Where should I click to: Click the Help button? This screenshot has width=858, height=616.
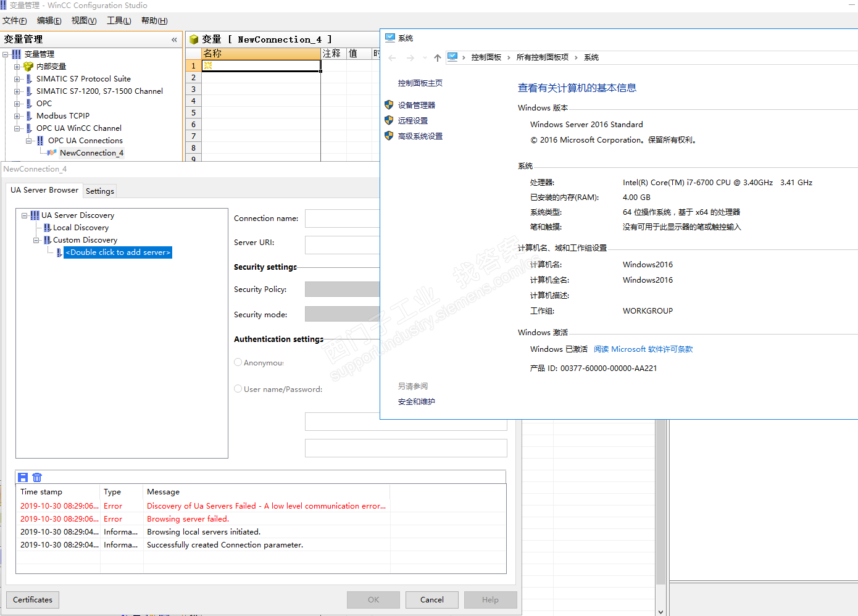point(491,600)
